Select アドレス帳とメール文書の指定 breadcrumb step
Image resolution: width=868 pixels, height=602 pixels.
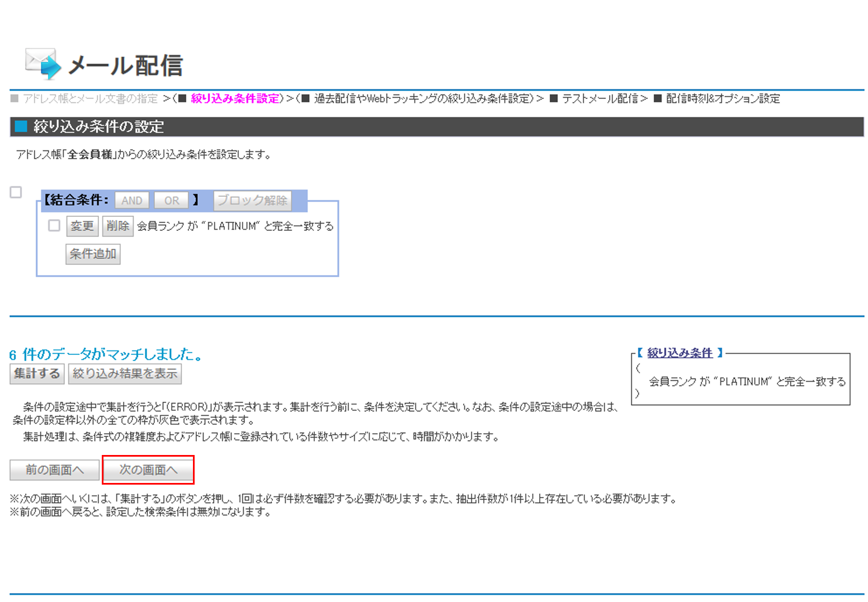[x=90, y=99]
